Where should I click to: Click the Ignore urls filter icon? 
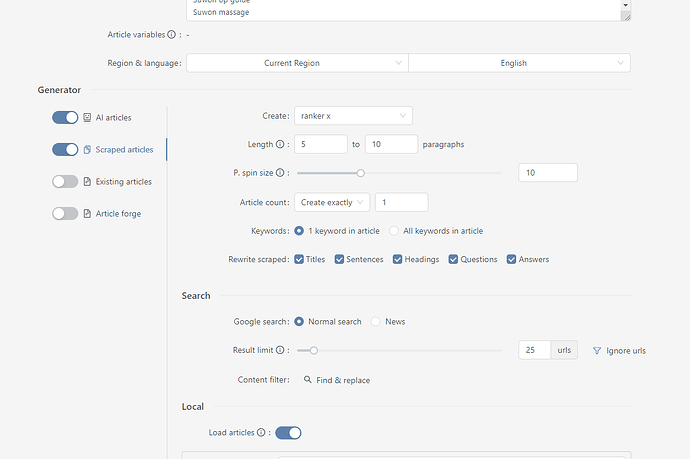click(597, 351)
